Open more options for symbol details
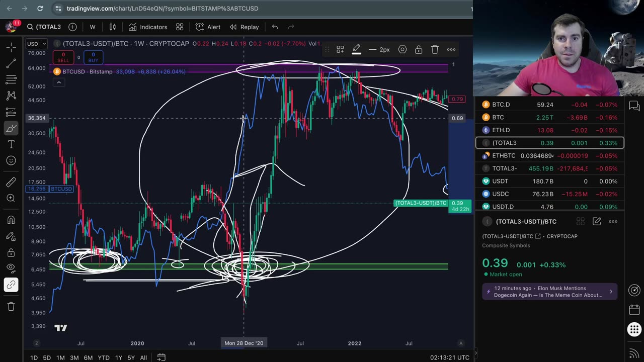Image resolution: width=644 pixels, height=362 pixels. [613, 221]
